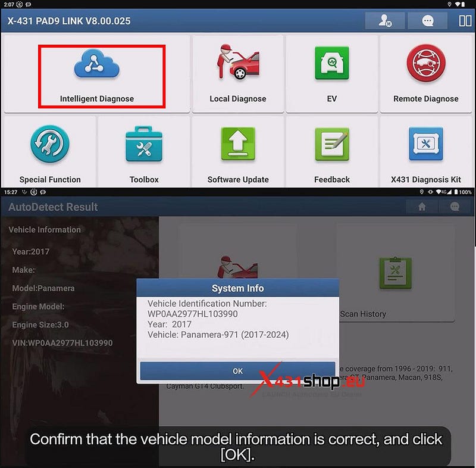The image size is (476, 468).
Task: Click X-431 PAD9 LINK V8.00.025 title
Action: click(x=69, y=21)
